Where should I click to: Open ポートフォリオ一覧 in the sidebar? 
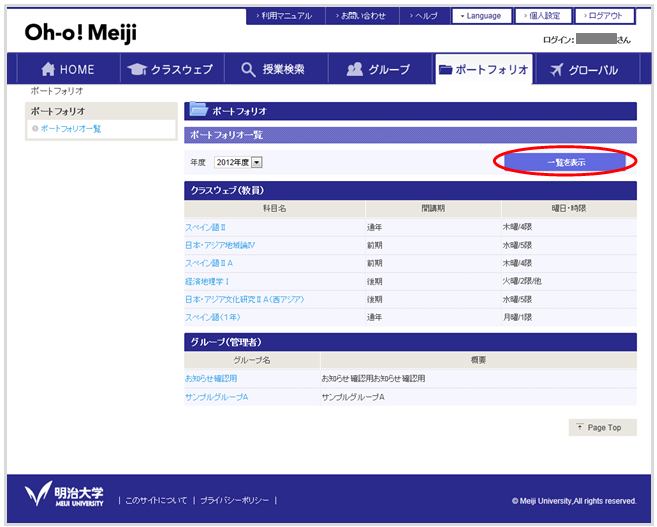tap(71, 129)
